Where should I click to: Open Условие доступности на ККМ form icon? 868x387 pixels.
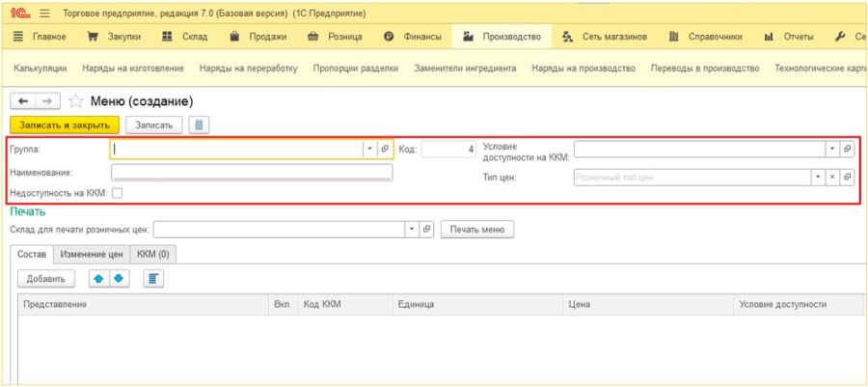(x=847, y=149)
